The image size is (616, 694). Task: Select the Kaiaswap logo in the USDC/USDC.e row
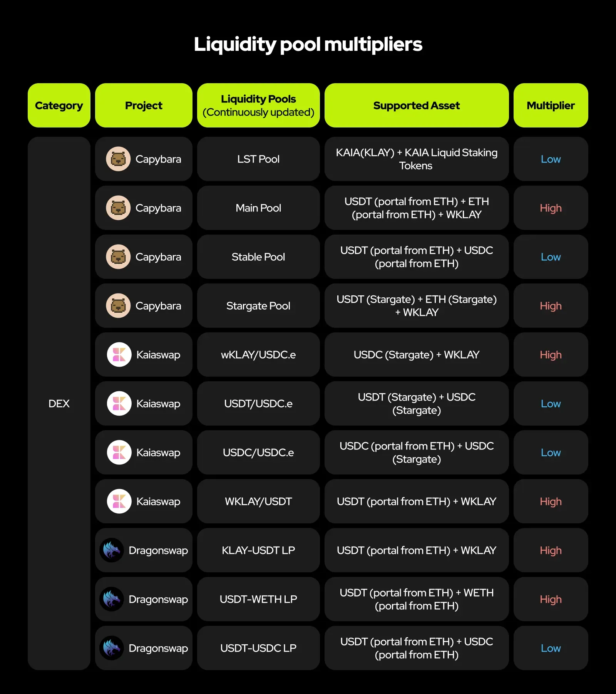119,453
